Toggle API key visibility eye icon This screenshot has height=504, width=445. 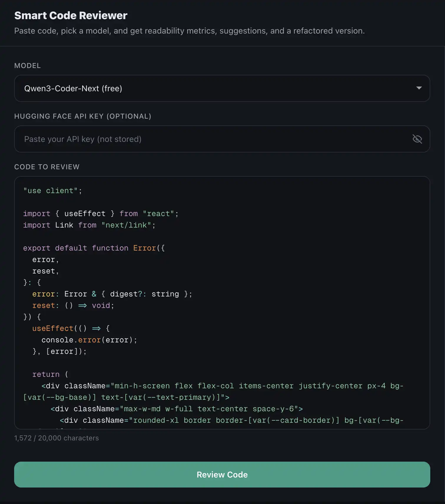click(x=417, y=139)
